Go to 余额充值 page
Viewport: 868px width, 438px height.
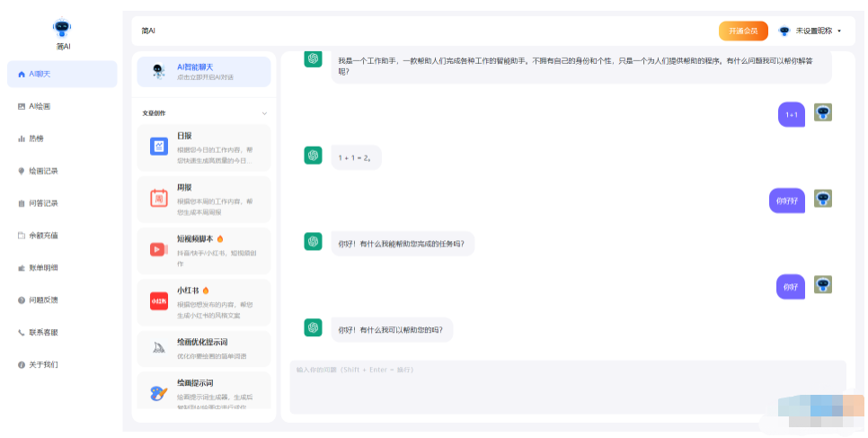pyautogui.click(x=43, y=236)
